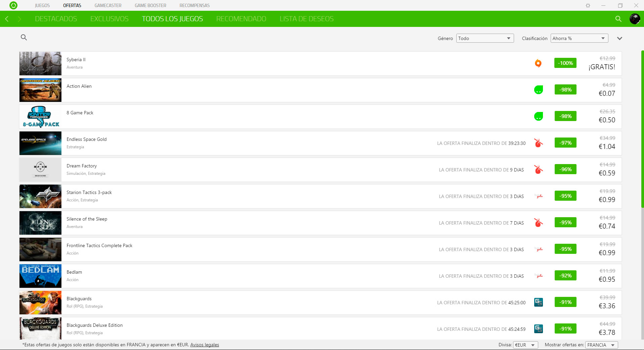The width and height of the screenshot is (644, 350).
Task: Click the -98% badge for Action Alien
Action: pyautogui.click(x=565, y=90)
